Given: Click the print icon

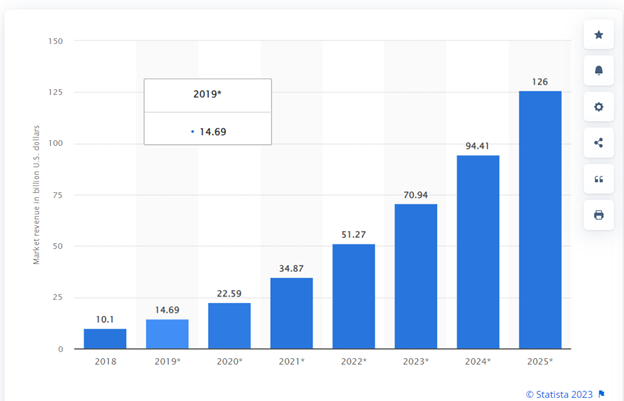Looking at the screenshot, I should pyautogui.click(x=598, y=215).
